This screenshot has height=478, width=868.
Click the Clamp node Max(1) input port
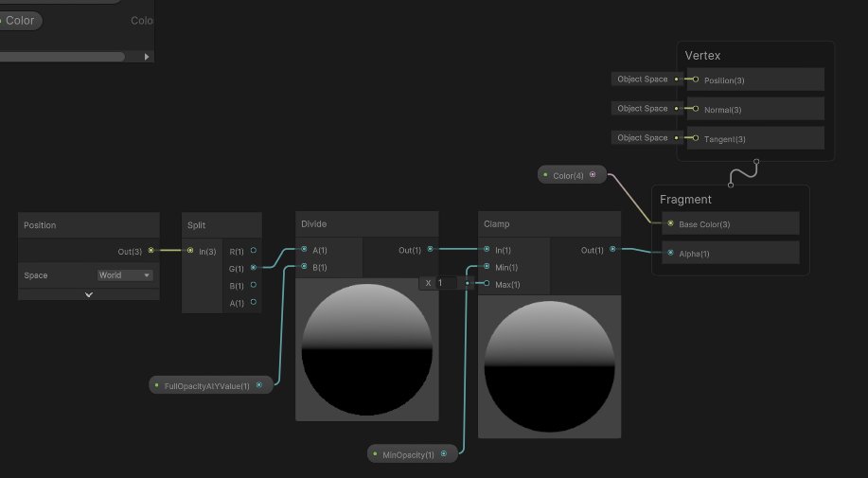click(x=487, y=284)
